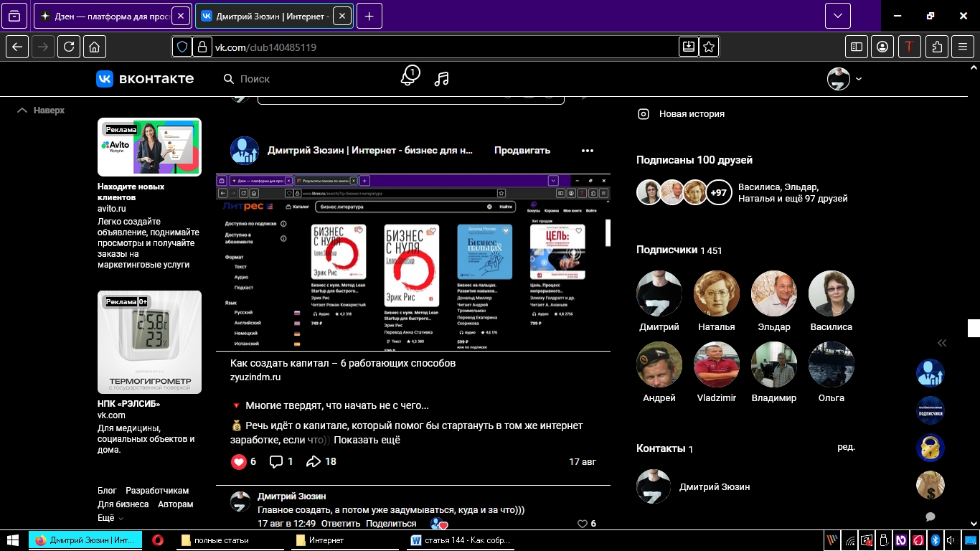Open the Opera icon in taskbar
The height and width of the screenshot is (551, 980).
[157, 540]
